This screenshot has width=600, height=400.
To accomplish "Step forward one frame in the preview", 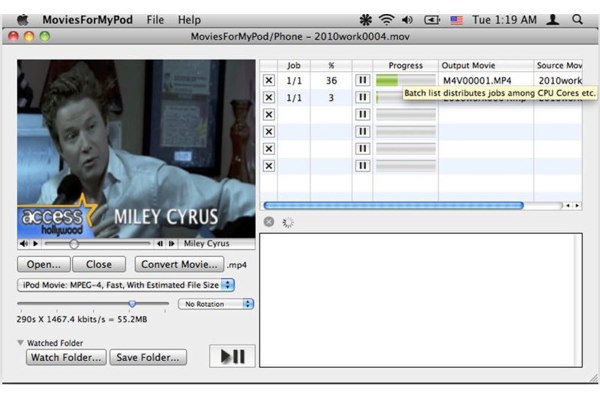I will 171,243.
